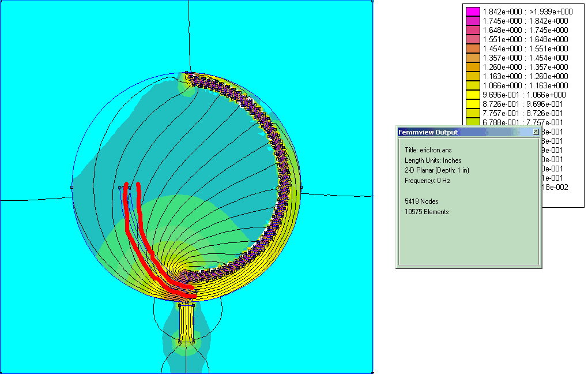Viewport: 588px width, 374px height.
Task: Click the legend label '1.454e+000 : 1.551e+000'
Action: point(525,48)
